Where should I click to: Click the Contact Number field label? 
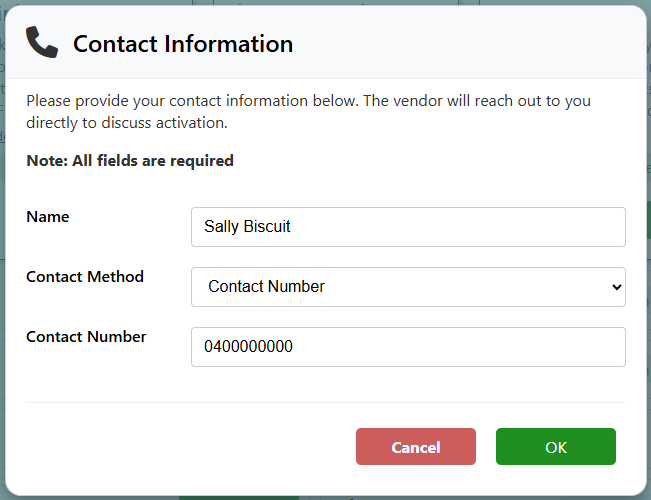tap(86, 337)
